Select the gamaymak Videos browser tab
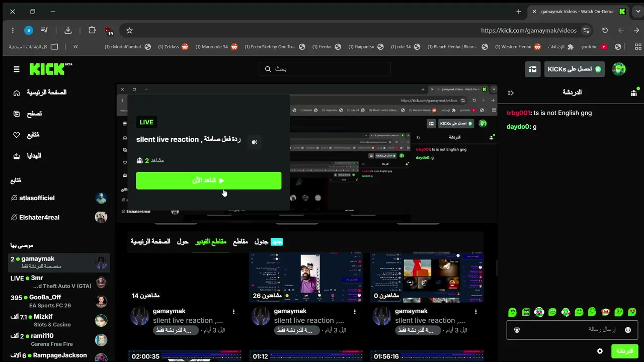 coord(579,12)
